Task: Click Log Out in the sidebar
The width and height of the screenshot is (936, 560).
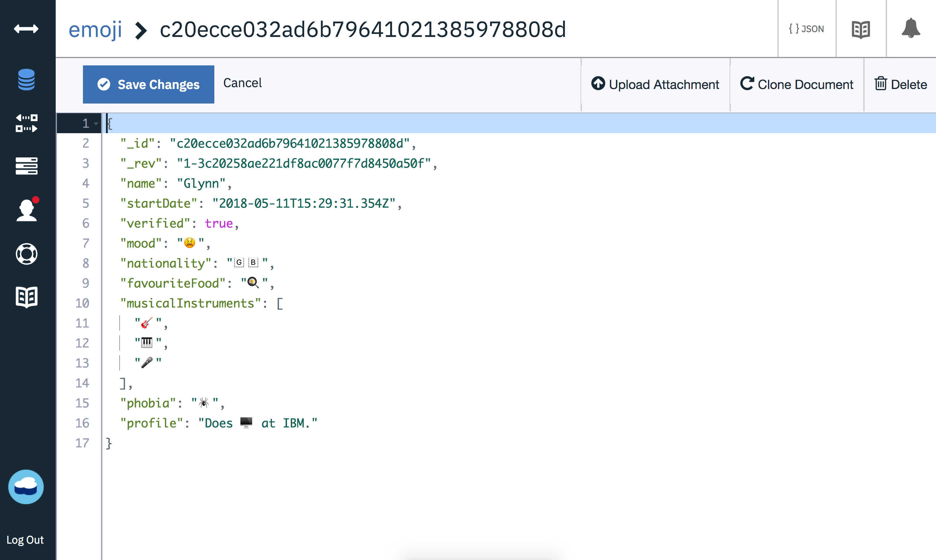Action: (x=25, y=540)
